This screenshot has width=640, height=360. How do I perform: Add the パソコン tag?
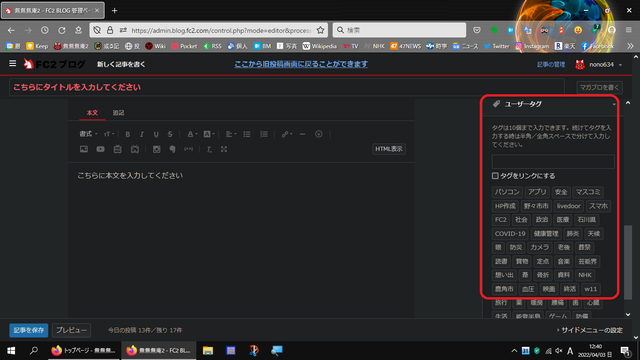[x=507, y=192]
